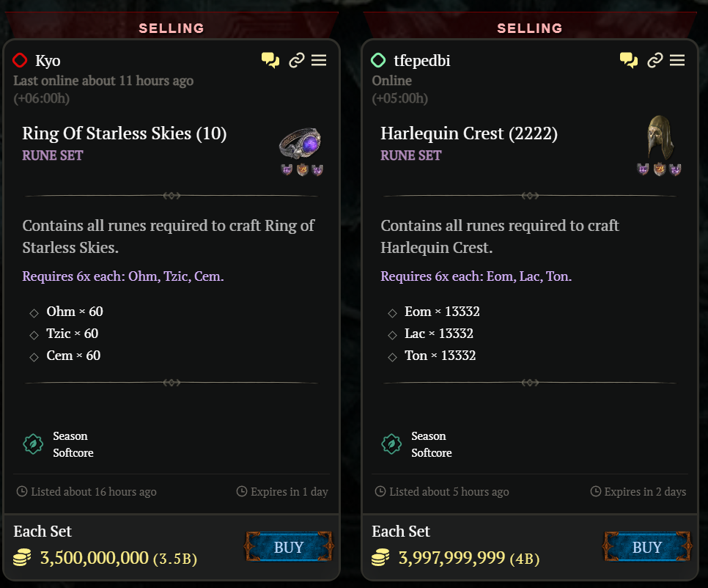Click Season Softcore icon on Kyo's listing
The width and height of the screenshot is (708, 588).
(33, 444)
